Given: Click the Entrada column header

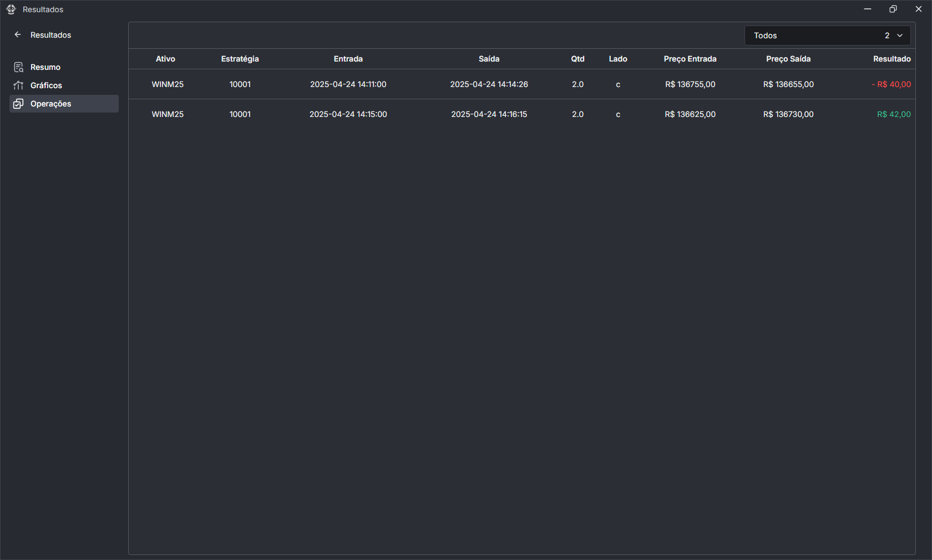Looking at the screenshot, I should coord(348,59).
